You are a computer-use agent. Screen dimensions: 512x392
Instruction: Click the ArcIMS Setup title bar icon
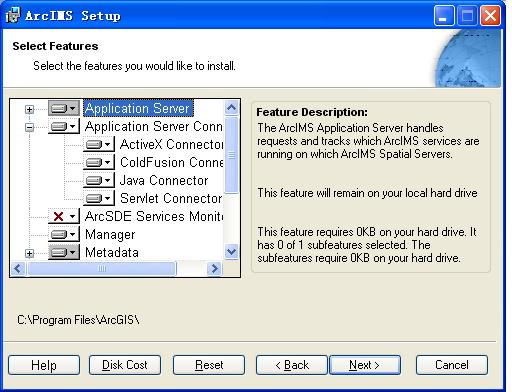point(13,15)
